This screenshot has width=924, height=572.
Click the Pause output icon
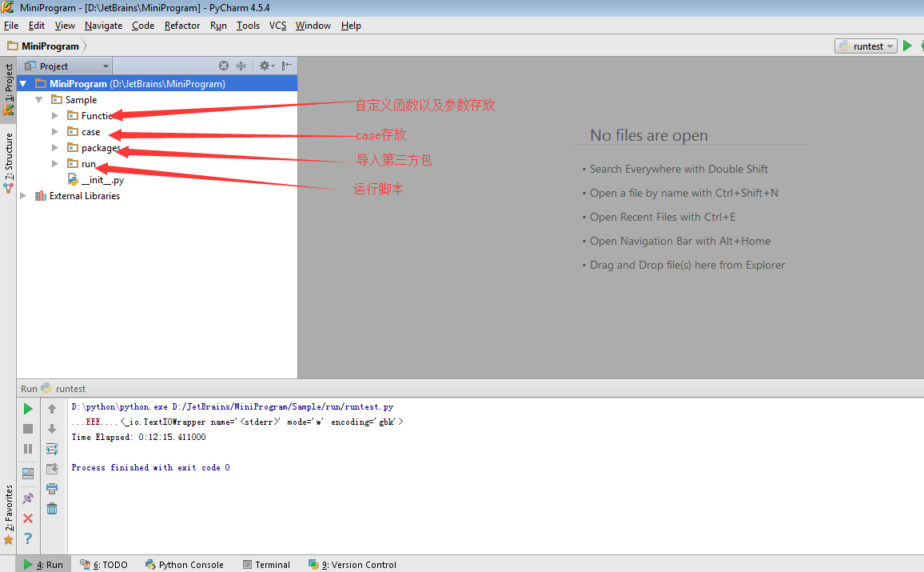tap(28, 449)
